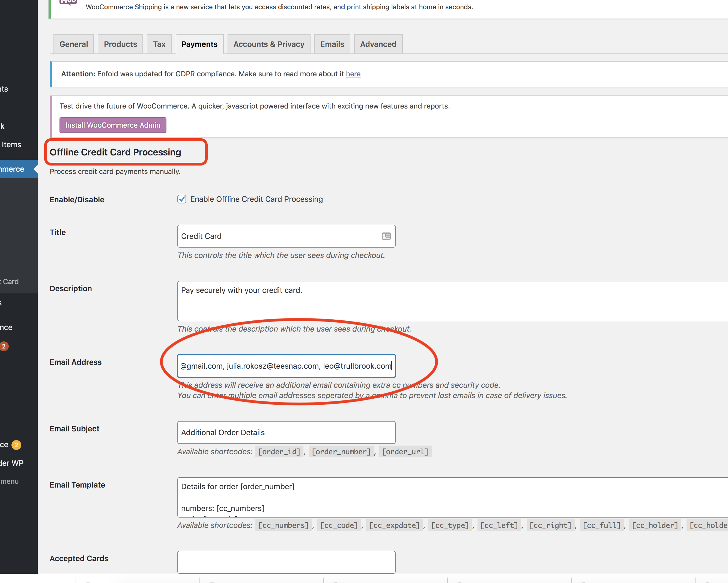Click the collapse menu sidebar item
This screenshot has height=583, width=728.
pos(10,481)
